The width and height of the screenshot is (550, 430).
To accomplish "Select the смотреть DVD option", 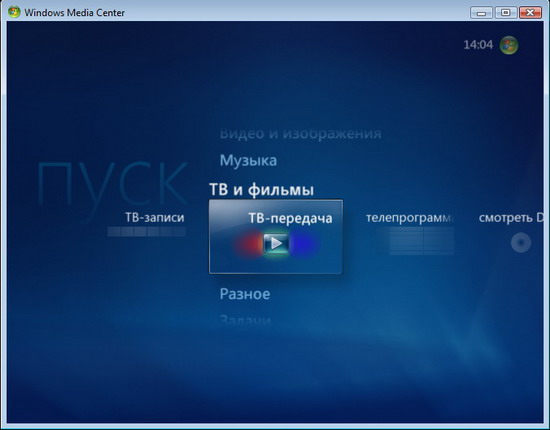I will coord(511,218).
